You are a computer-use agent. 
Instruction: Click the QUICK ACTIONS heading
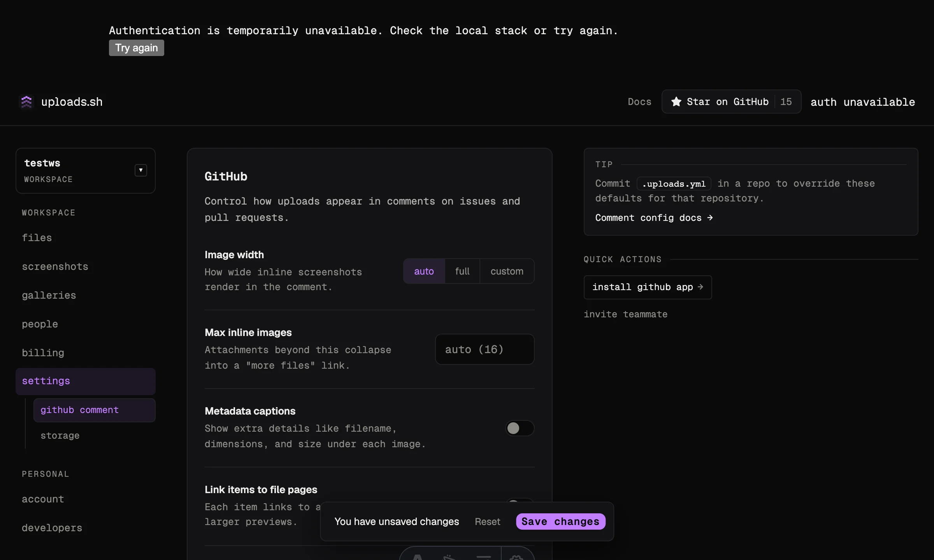623,259
